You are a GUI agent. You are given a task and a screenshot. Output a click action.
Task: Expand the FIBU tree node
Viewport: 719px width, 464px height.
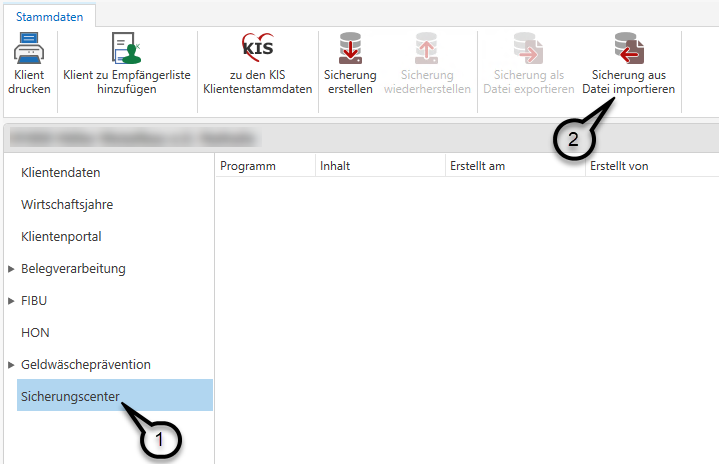11,301
